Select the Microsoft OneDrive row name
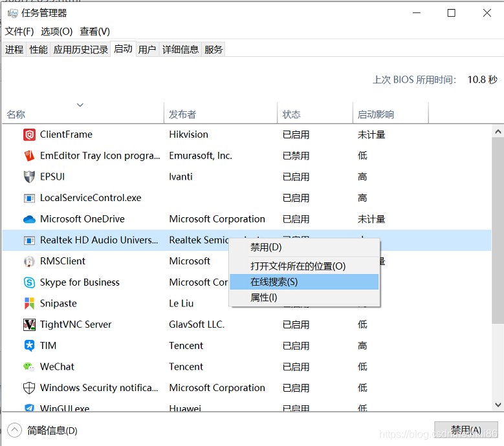Viewport: 504px width, 446px height. click(x=82, y=219)
